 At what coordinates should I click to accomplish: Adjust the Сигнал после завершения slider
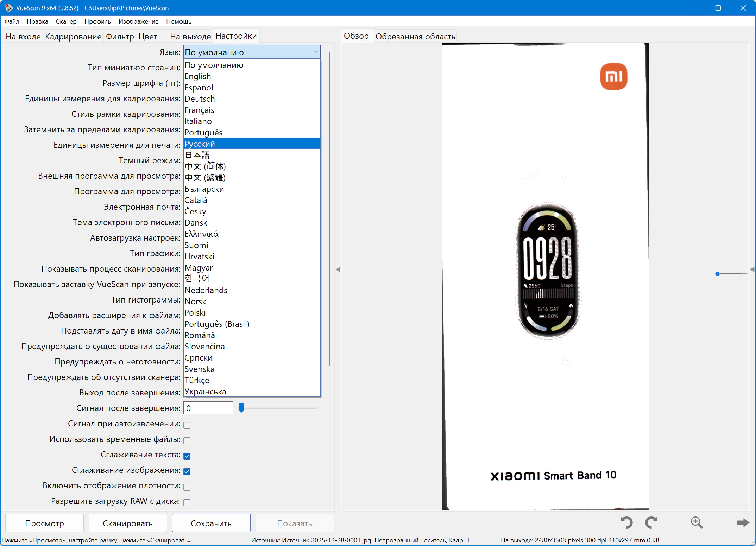click(241, 408)
